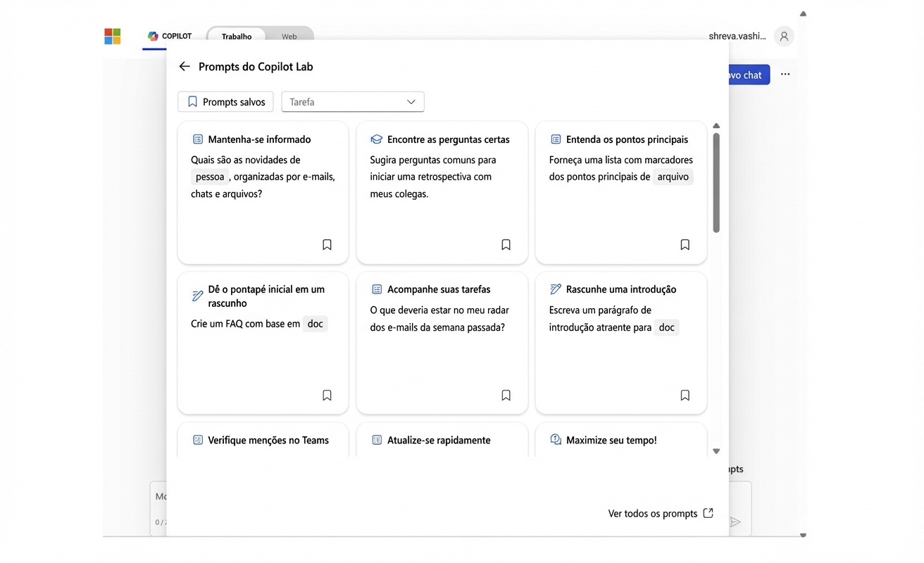The width and height of the screenshot is (924, 563).
Task: Select the doc placeholder in Rascunhe uma introdução
Action: (x=666, y=327)
